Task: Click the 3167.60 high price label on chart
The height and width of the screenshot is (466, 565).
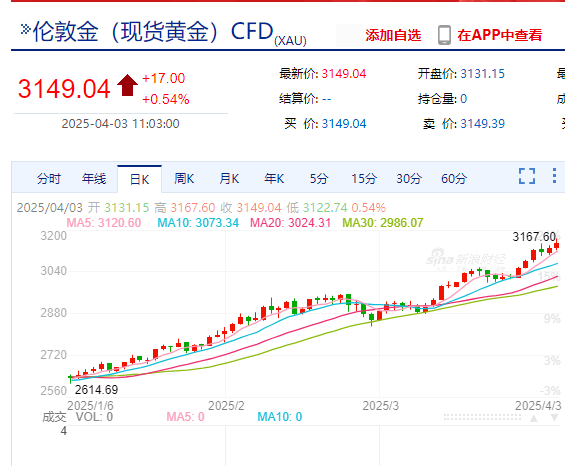Action: point(534,237)
